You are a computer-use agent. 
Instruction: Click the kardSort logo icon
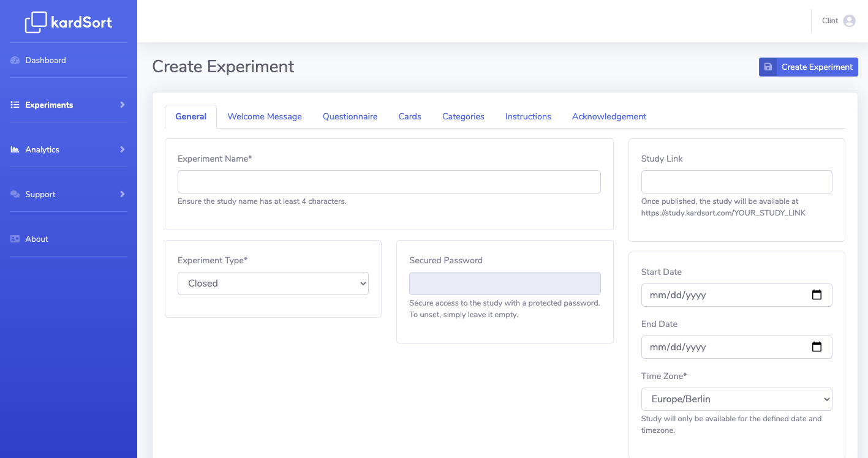click(x=36, y=23)
